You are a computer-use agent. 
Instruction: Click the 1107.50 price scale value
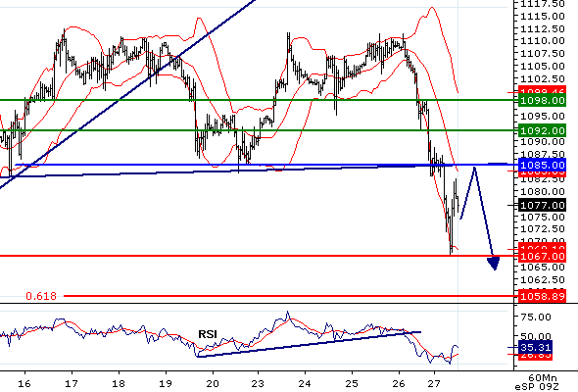[542, 54]
